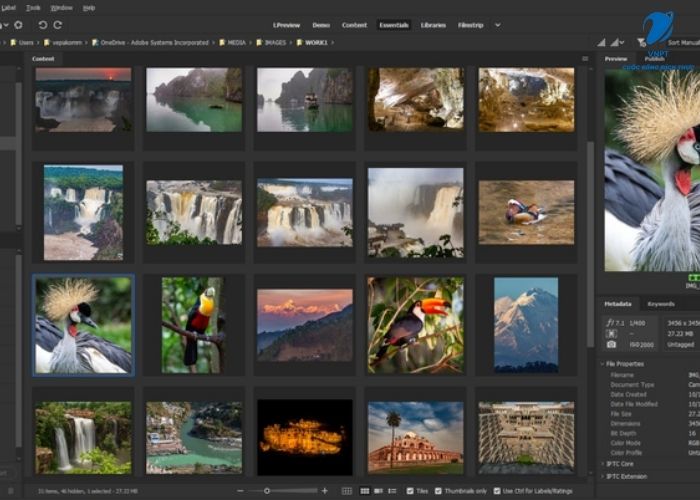The height and width of the screenshot is (500, 700).
Task: Open the Help menu
Action: pos(89,8)
